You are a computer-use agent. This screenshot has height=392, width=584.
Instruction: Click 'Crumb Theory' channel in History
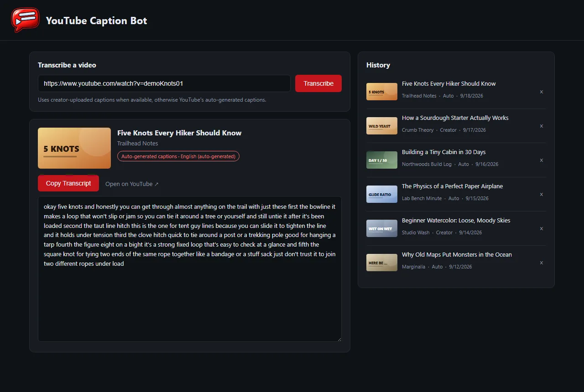click(417, 130)
